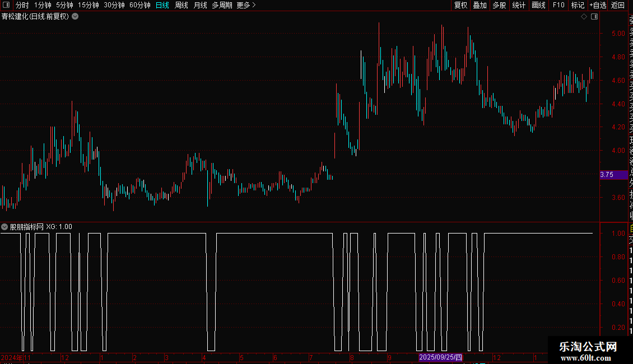Click the 5.00 price axis label
This screenshot has height=364, width=633.
pyautogui.click(x=618, y=34)
